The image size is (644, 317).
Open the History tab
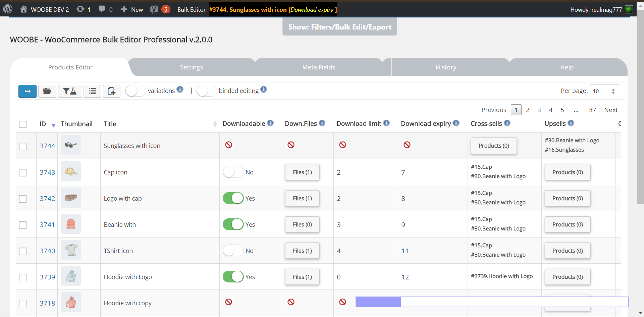[x=446, y=67]
